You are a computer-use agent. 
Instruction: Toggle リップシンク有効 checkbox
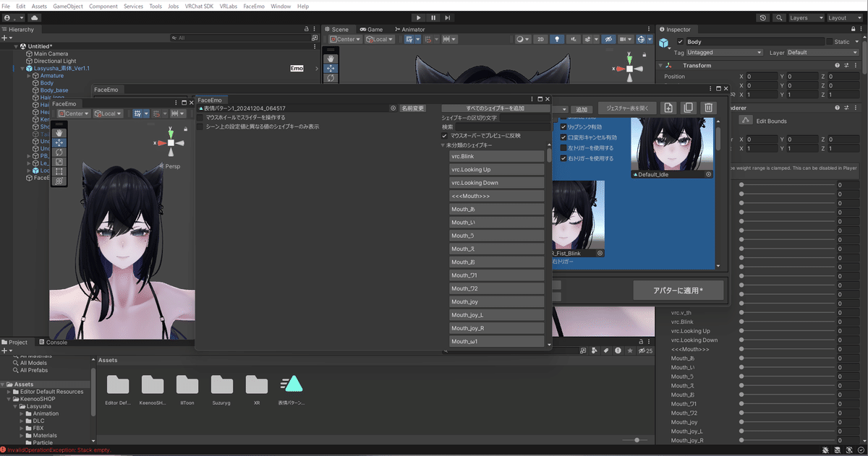coord(564,126)
